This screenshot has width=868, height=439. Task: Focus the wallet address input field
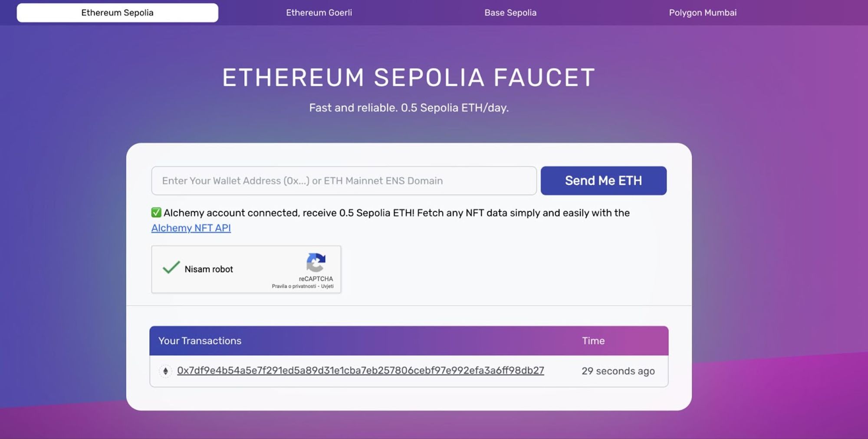pos(344,181)
